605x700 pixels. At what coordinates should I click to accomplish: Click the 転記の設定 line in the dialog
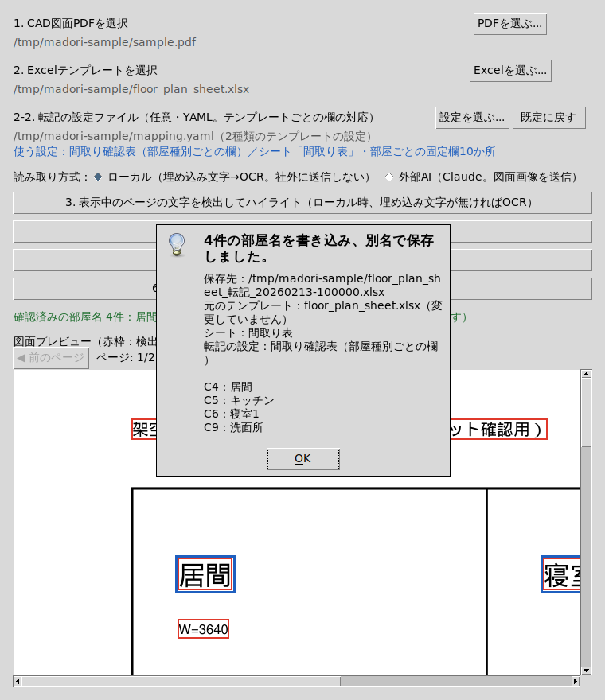(321, 353)
